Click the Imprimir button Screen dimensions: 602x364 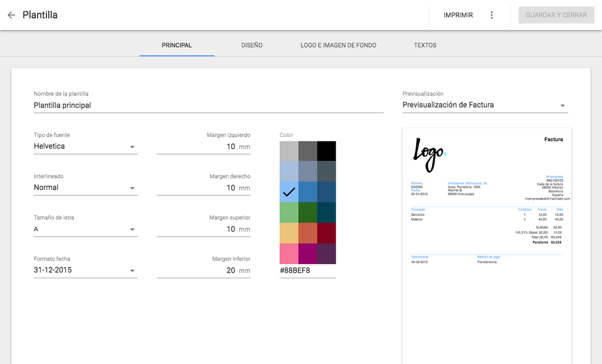pyautogui.click(x=458, y=15)
